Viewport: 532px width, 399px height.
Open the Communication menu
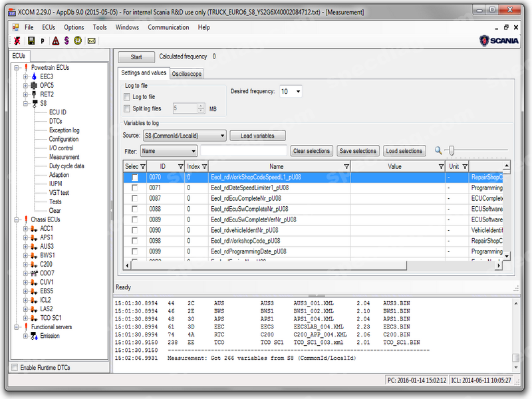click(x=168, y=27)
